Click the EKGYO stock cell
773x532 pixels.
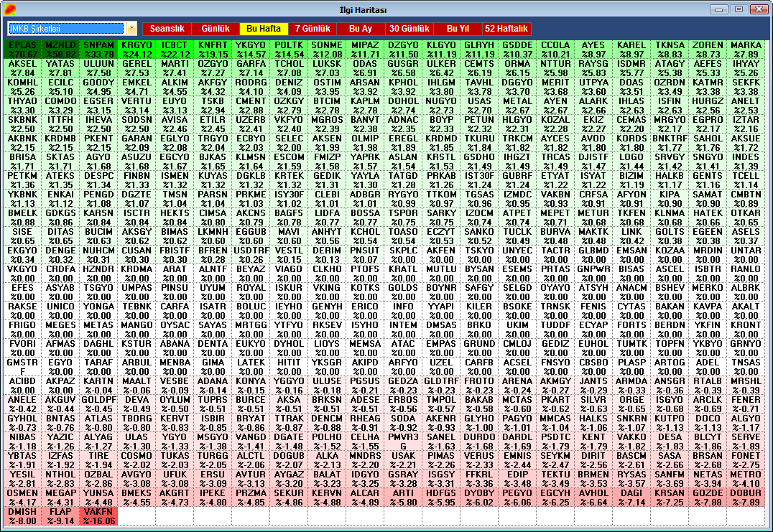point(23,255)
